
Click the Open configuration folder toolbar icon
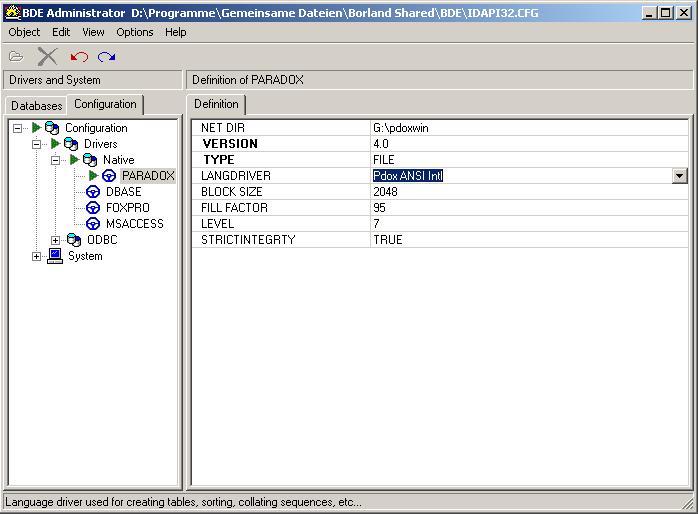pyautogui.click(x=16, y=57)
